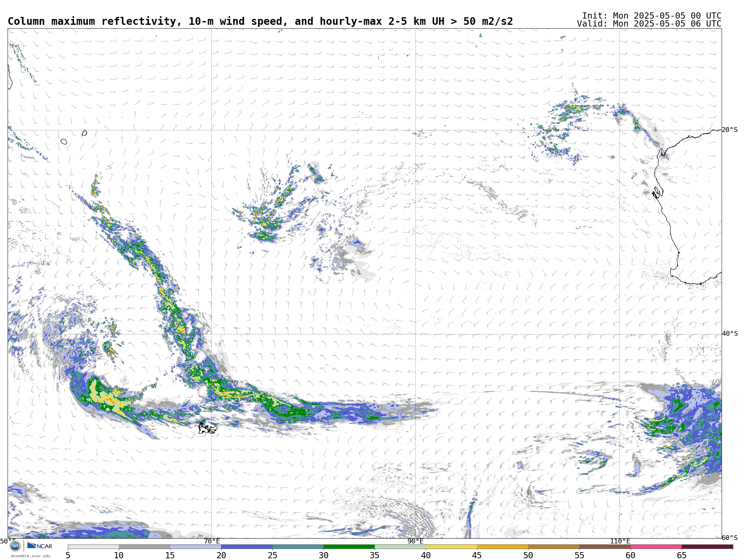Click the "50°E" longitude label
Viewport: 744px width, 560px height.
click(8, 541)
